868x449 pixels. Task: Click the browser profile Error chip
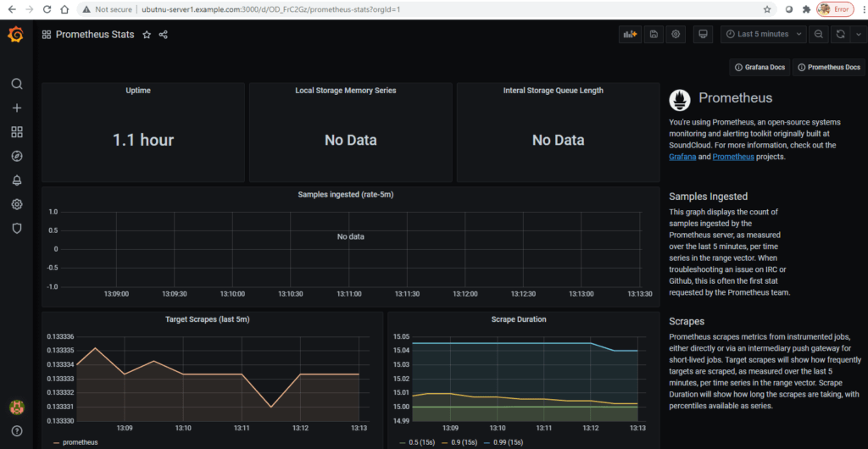point(835,9)
